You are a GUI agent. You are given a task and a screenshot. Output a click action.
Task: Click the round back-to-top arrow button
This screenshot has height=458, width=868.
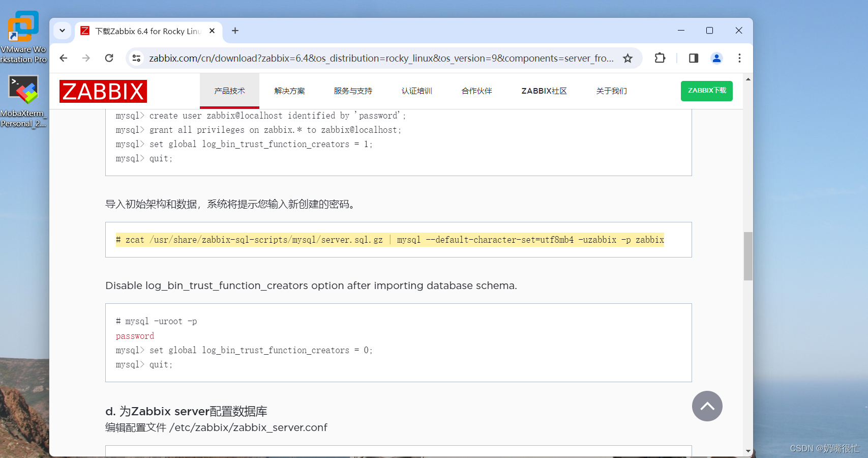(707, 406)
